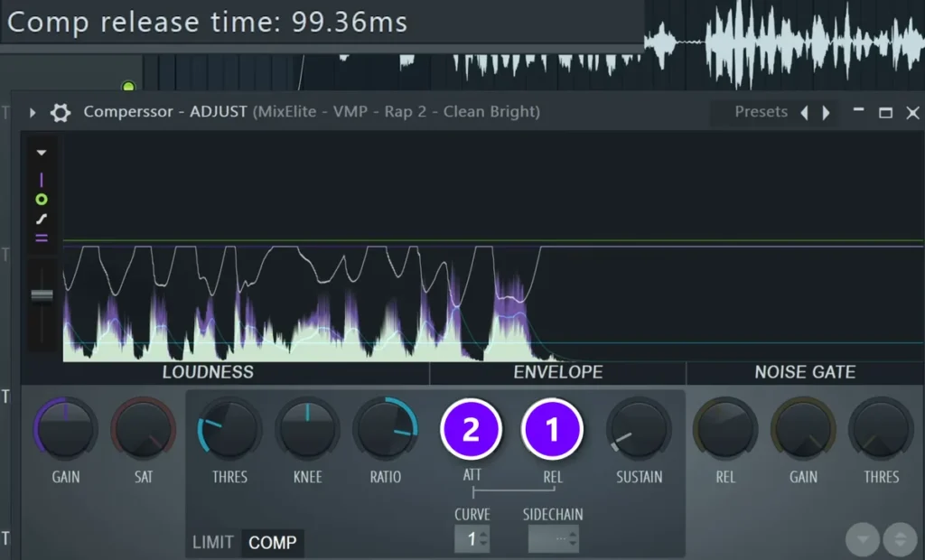
Task: Change the CURVE value stepper
Action: point(472,538)
